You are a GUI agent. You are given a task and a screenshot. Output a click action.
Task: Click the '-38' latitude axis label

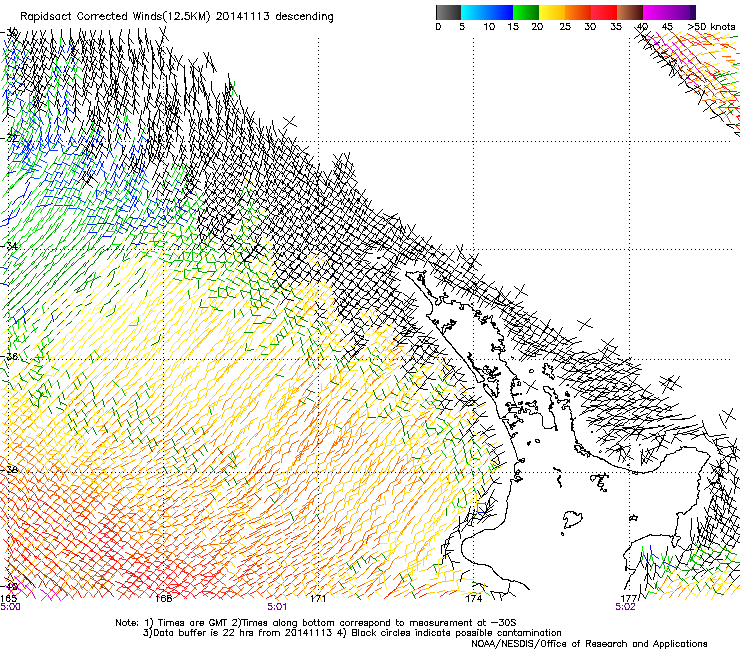click(x=10, y=470)
